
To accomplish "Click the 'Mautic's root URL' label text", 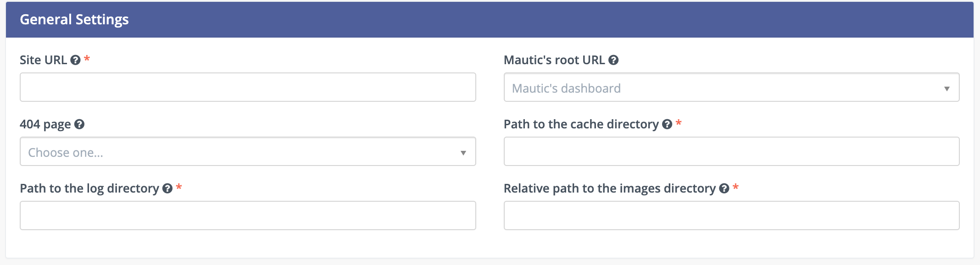I will [554, 60].
